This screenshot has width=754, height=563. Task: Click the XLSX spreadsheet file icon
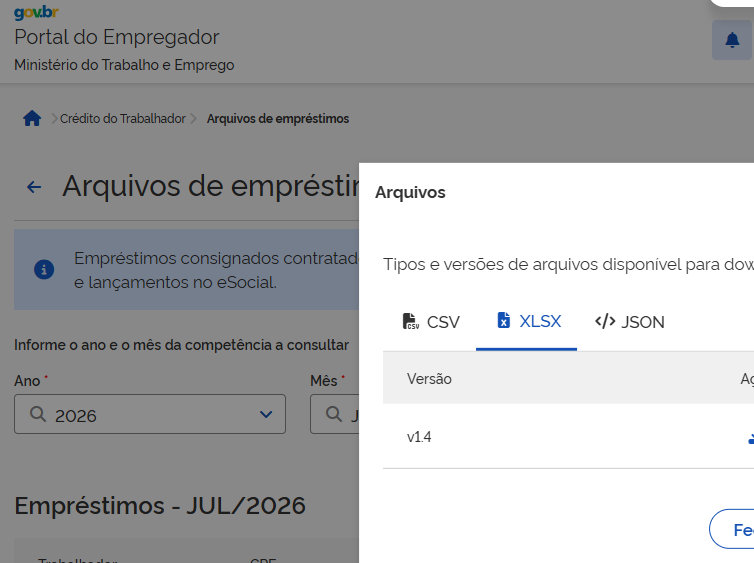click(x=503, y=320)
